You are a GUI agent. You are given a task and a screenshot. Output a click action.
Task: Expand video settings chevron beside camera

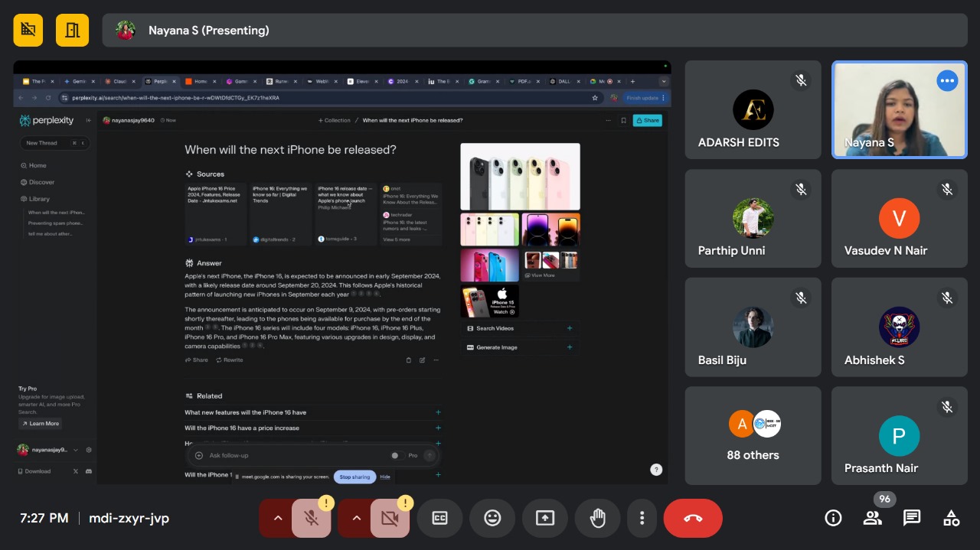coord(357,518)
